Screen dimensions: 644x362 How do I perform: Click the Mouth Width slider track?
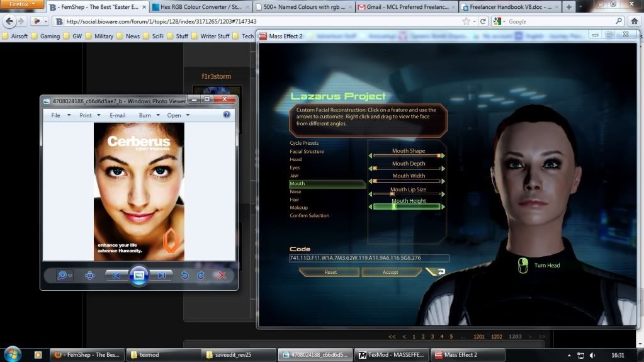(407, 181)
